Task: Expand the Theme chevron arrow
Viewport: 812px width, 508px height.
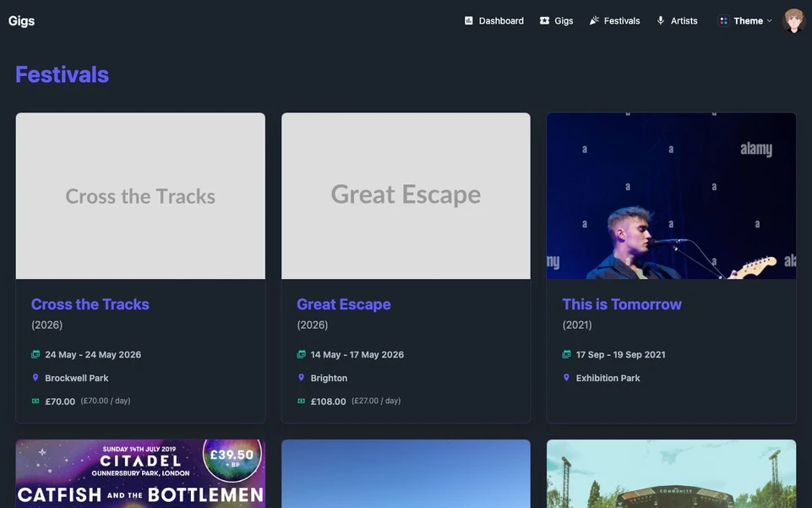Action: coord(770,21)
